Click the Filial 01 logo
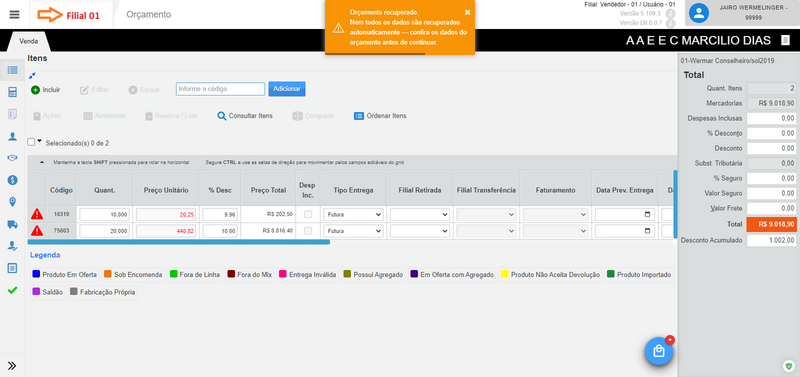 (68, 15)
